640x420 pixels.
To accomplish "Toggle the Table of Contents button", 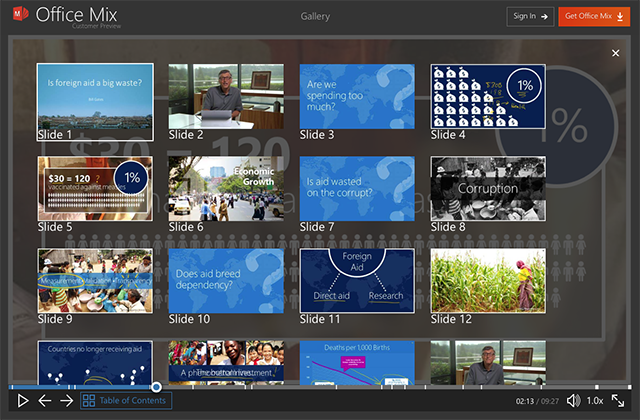I will (x=126, y=401).
